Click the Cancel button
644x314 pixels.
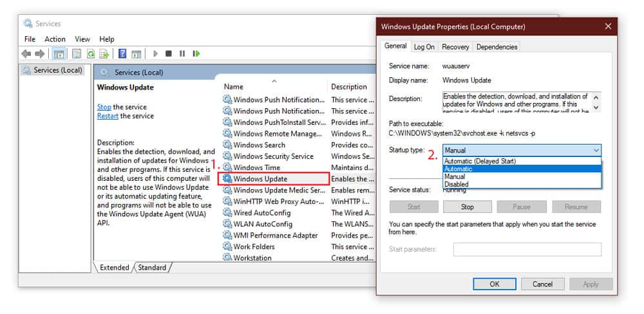(x=542, y=284)
